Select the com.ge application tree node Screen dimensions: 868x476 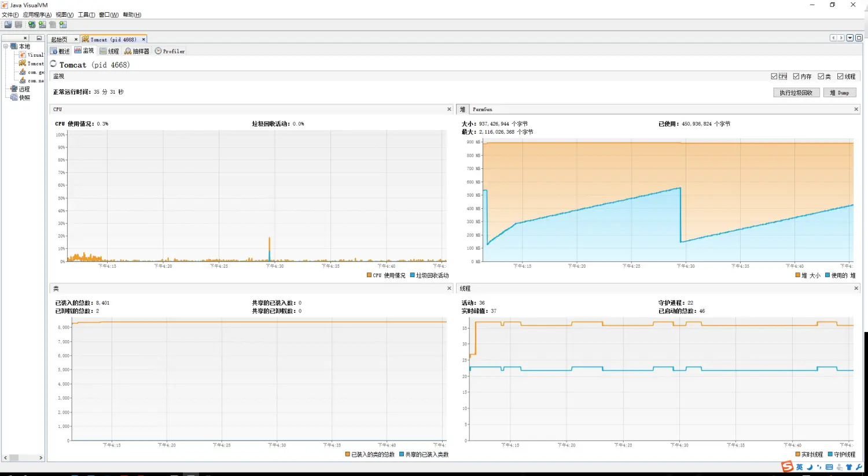31,72
